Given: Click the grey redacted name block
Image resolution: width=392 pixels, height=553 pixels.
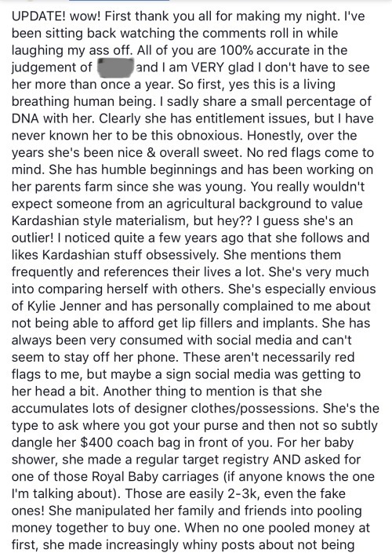Looking at the screenshot, I should [x=116, y=67].
